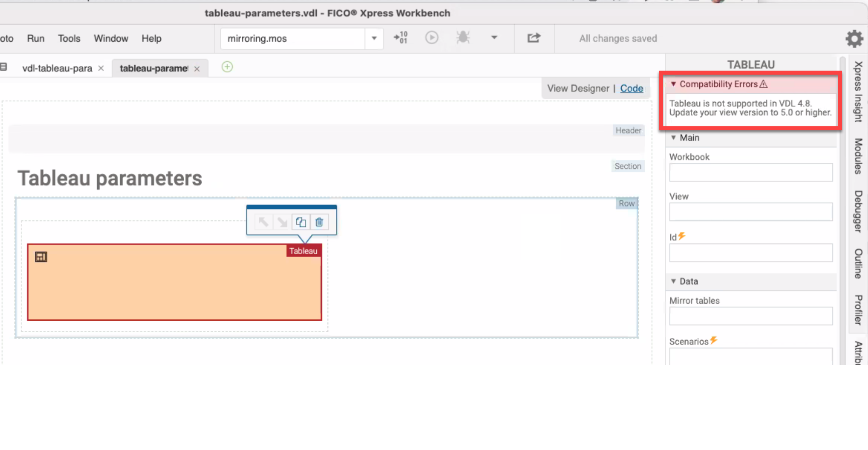This screenshot has height=450, width=868.
Task: Open dropdown arrow next to debug icon
Action: 494,38
